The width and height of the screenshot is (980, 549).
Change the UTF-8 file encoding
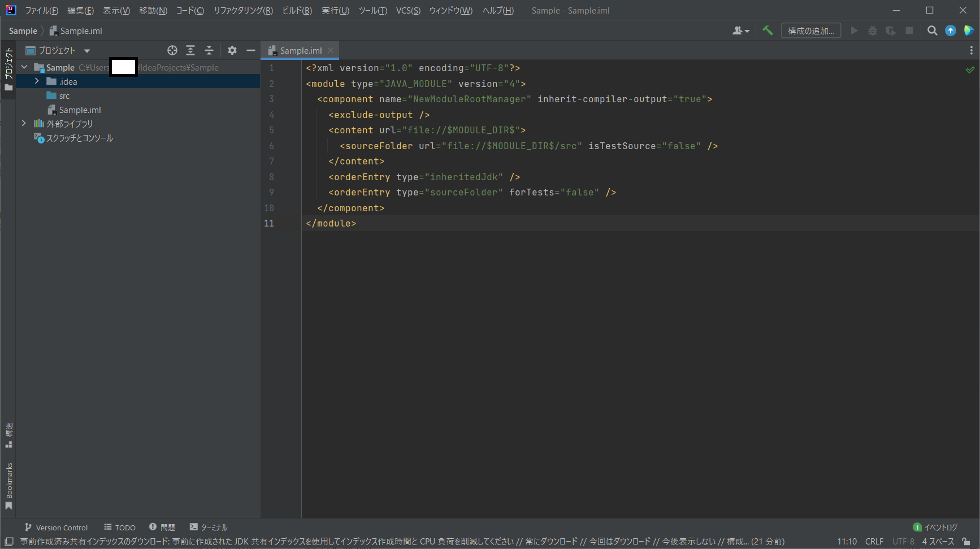(903, 542)
